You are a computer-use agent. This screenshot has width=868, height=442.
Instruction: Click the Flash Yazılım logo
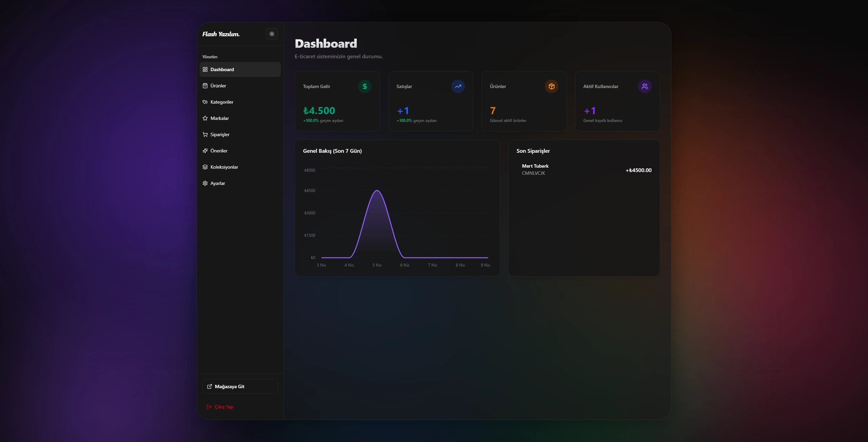click(221, 34)
